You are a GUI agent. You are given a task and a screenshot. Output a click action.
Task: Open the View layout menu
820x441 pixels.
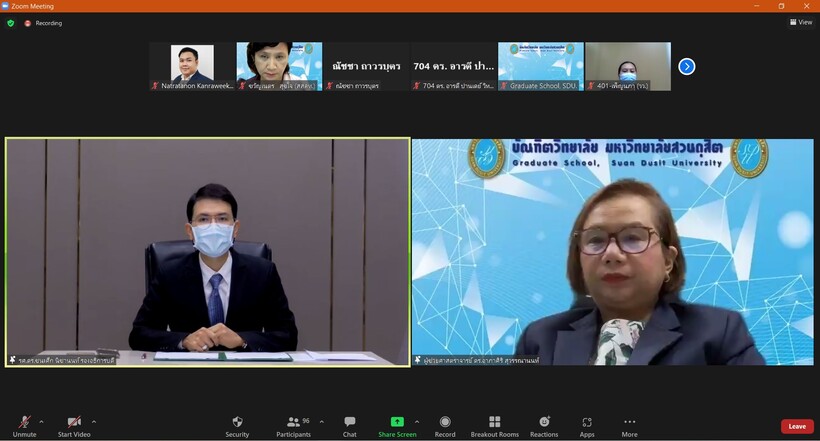(x=801, y=22)
